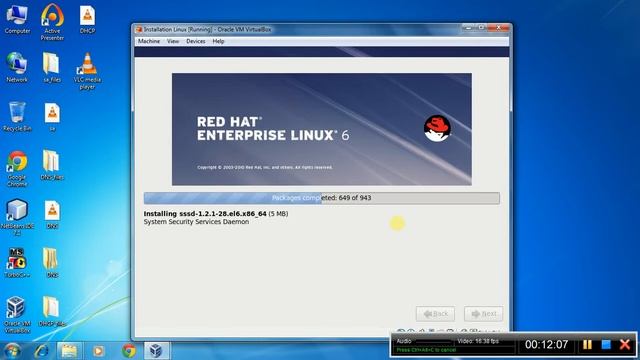Viewport: 640px width, 360px height.
Task: Open Google Chrome from the taskbar
Action: point(129,351)
